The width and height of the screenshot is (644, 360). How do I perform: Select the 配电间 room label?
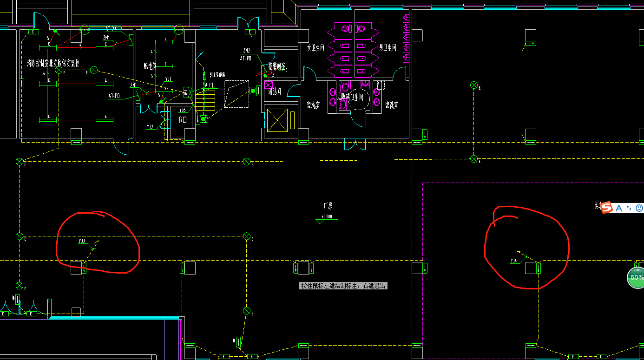151,65
